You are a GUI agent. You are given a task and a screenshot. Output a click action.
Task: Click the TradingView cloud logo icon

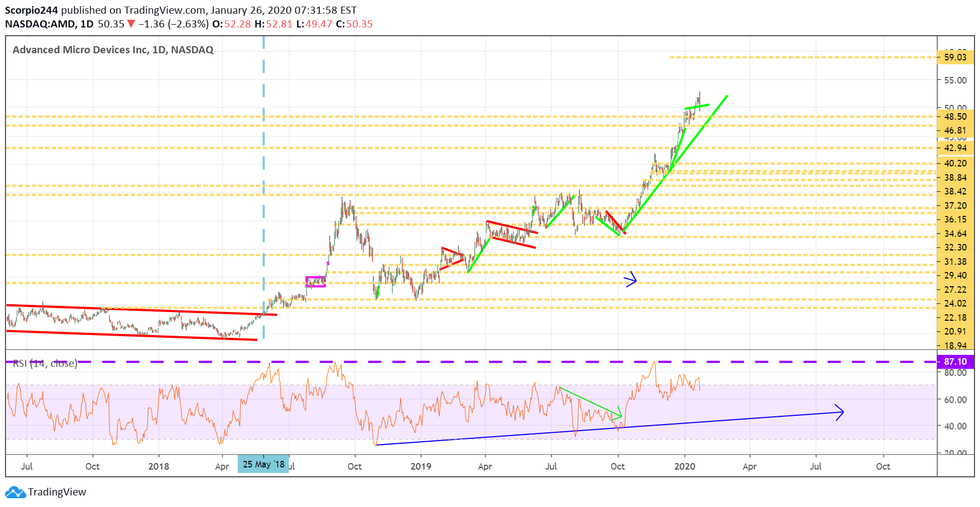(15, 492)
